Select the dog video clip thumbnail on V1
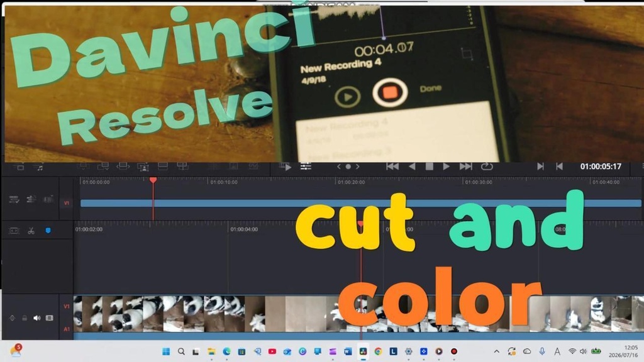This screenshot has height=362, width=644. click(x=358, y=314)
